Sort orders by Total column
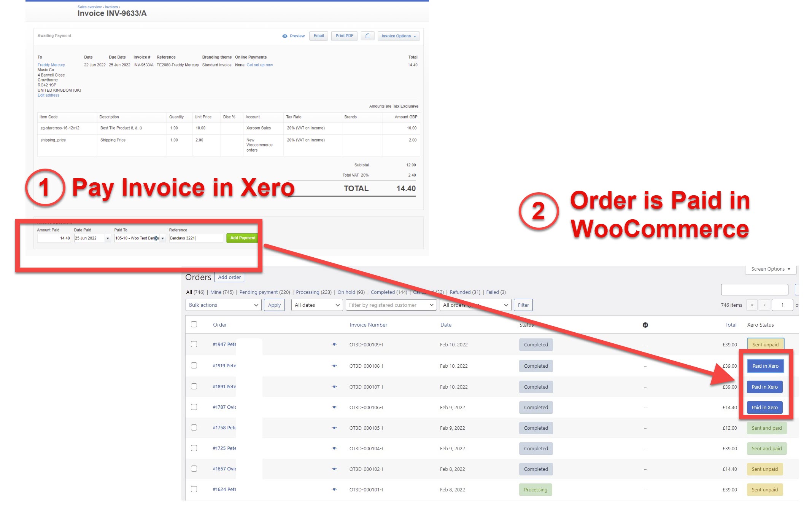Screen dimensions: 812x515 (x=731, y=325)
